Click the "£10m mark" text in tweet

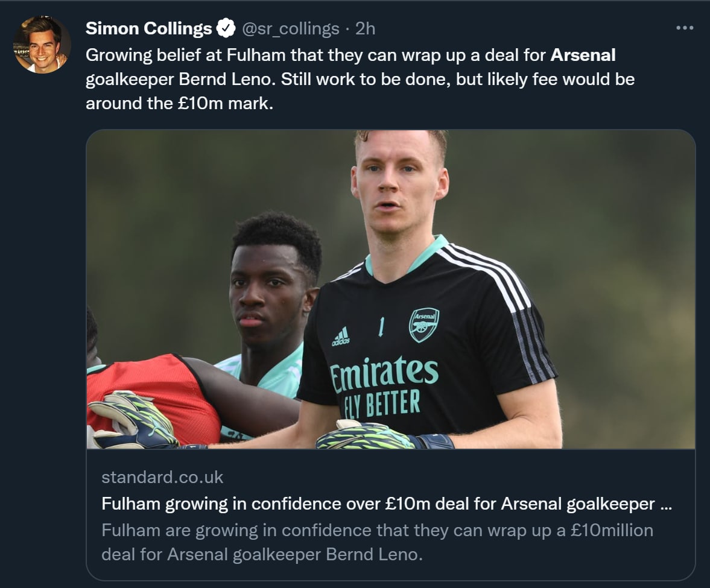point(225,103)
